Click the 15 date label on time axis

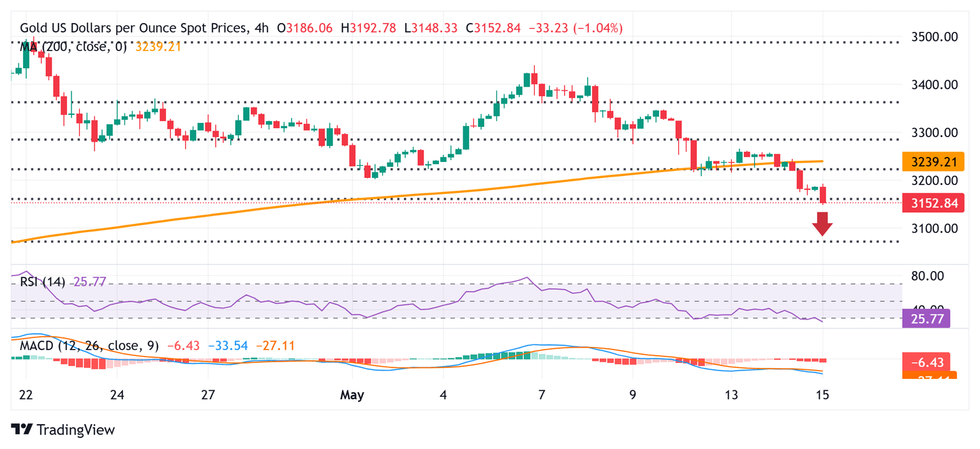pos(822,395)
